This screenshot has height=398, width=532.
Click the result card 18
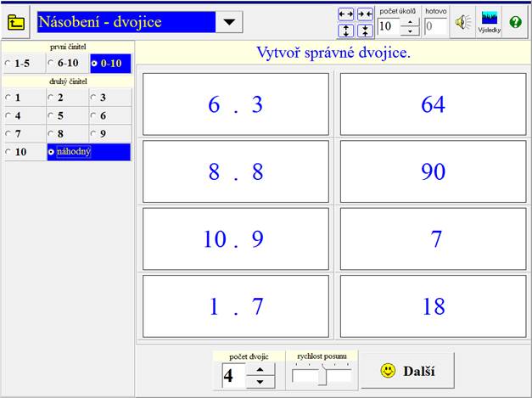click(x=434, y=306)
